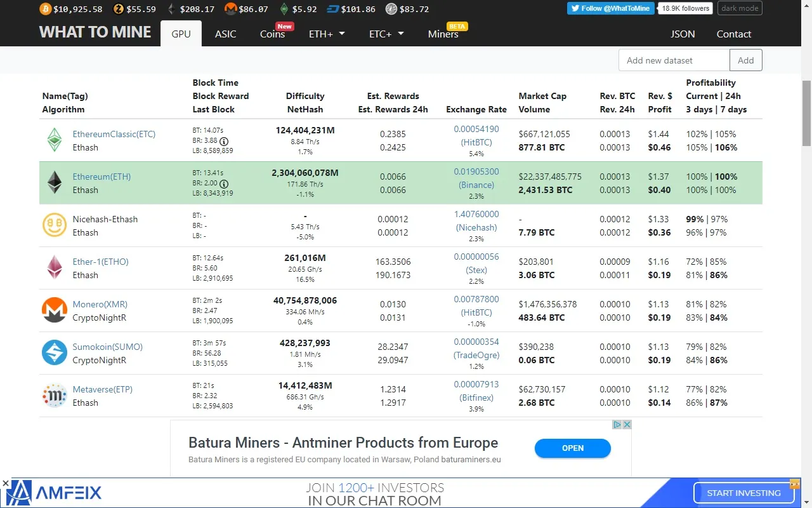
Task: Switch to the GPU tab
Action: click(x=181, y=34)
